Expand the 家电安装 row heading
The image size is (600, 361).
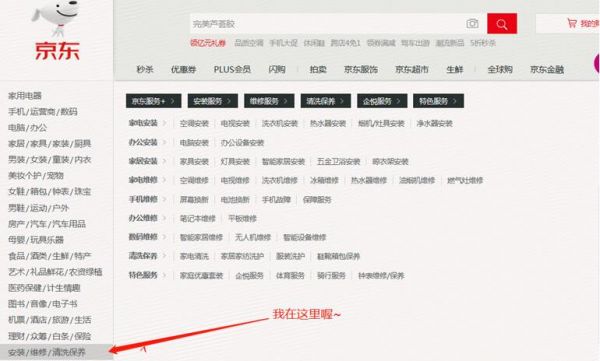coord(143,123)
